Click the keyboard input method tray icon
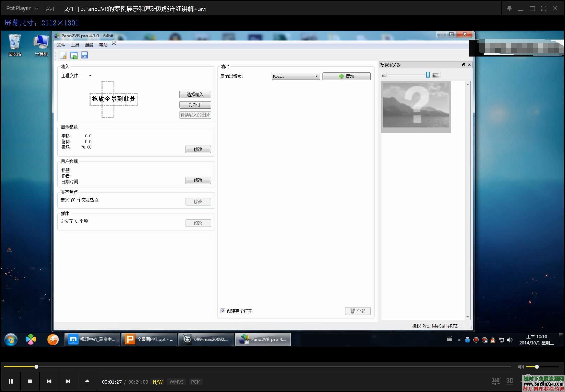Screen dimensions: 565x392 click(x=449, y=339)
